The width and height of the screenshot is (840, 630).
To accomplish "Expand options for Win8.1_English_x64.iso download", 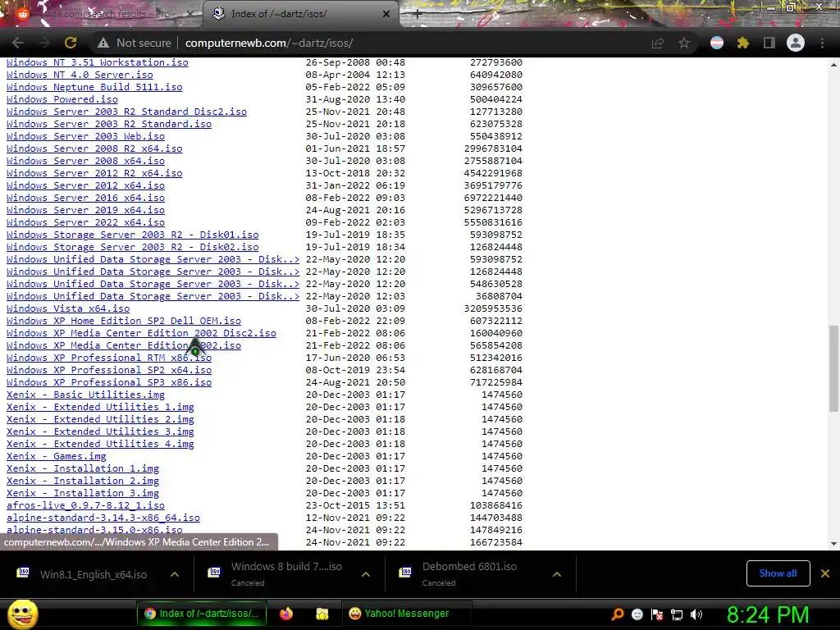I will [x=175, y=574].
